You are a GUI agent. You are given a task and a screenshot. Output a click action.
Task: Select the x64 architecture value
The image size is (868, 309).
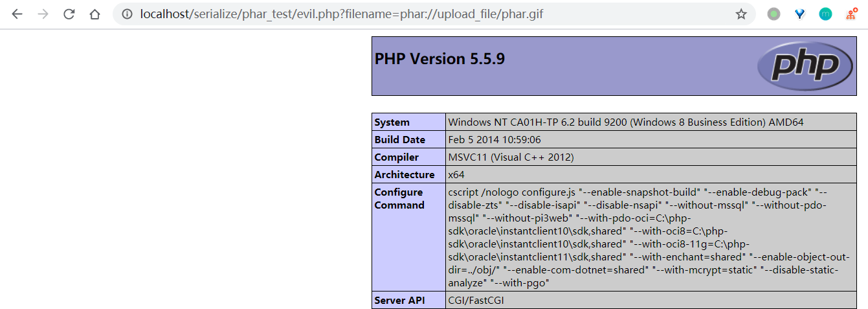[x=456, y=174]
